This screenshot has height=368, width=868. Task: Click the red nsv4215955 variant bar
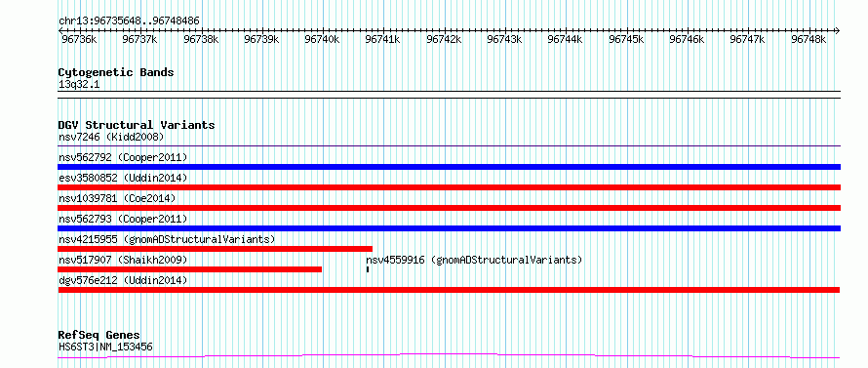216,249
